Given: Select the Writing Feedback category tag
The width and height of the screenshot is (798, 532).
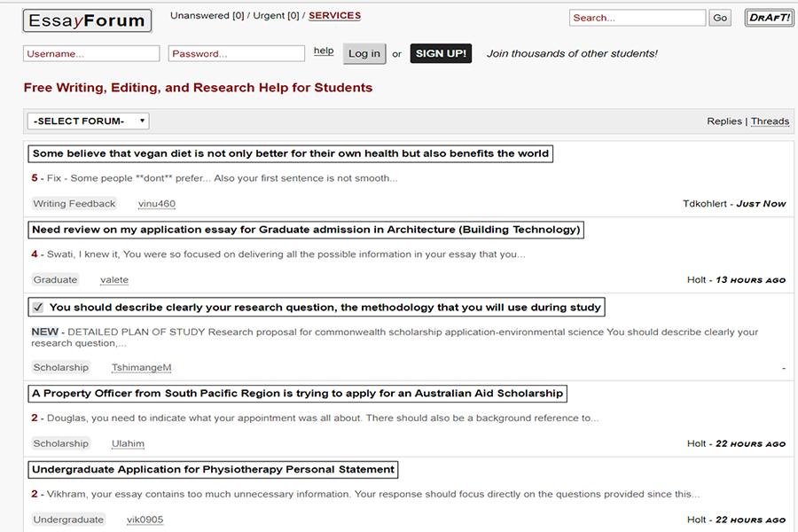Looking at the screenshot, I should [74, 204].
